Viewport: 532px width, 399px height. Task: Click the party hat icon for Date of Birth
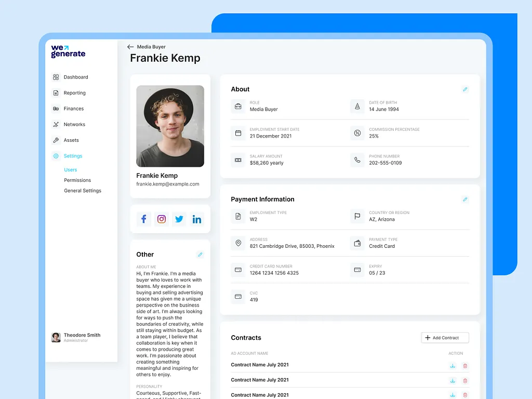(x=357, y=106)
